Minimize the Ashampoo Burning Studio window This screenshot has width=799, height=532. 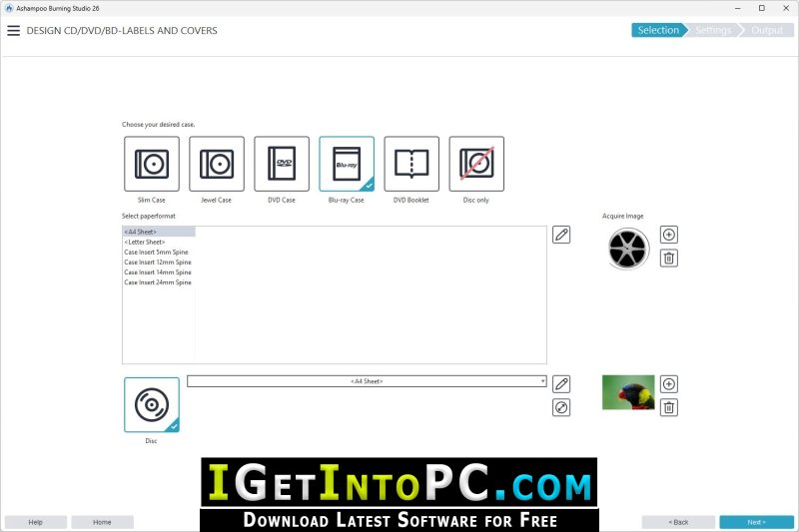(738, 8)
